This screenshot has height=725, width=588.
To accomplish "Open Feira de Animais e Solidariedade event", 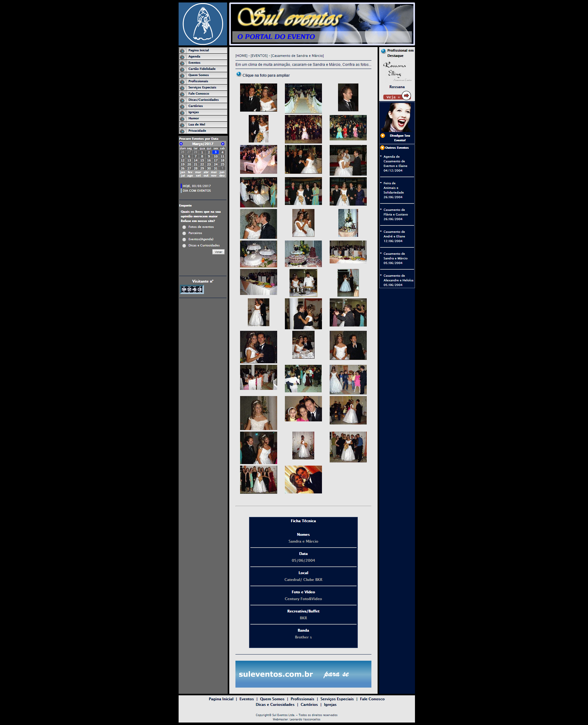I will tap(394, 190).
